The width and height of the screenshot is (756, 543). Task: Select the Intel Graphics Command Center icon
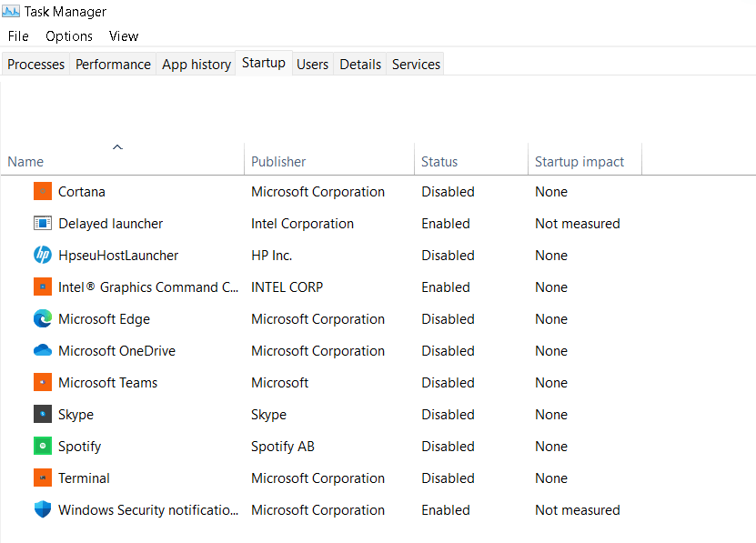pyautogui.click(x=42, y=287)
